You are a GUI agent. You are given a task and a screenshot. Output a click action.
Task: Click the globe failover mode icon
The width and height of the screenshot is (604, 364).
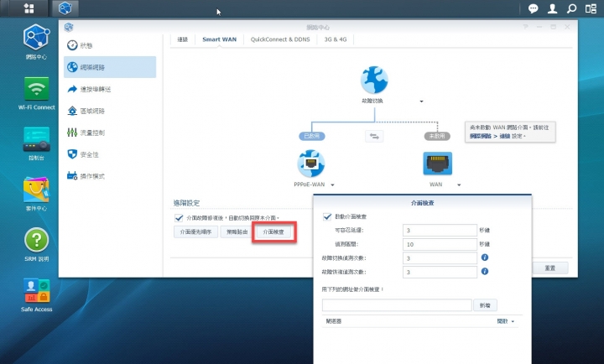(374, 81)
